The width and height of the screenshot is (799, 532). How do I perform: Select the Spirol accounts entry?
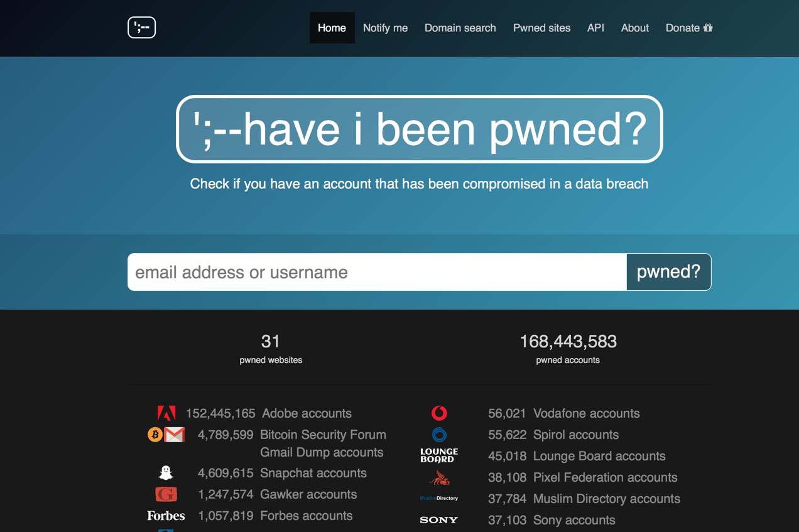(x=576, y=435)
